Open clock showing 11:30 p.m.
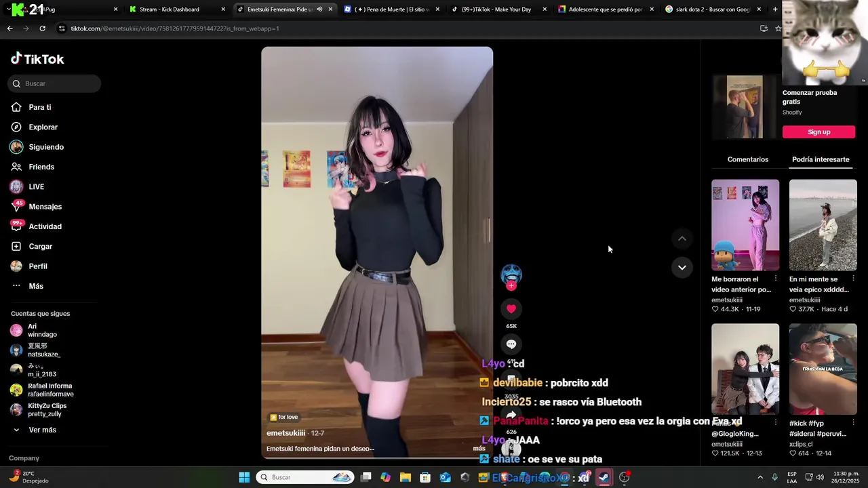The width and height of the screenshot is (868, 488). pyautogui.click(x=845, y=477)
